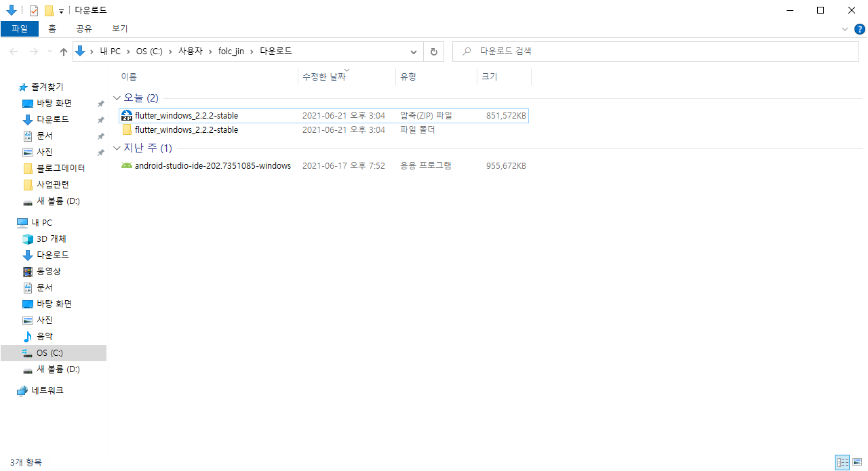The image size is (868, 471).
Task: Open 3D 개체 in the navigation pane
Action: coord(51,239)
